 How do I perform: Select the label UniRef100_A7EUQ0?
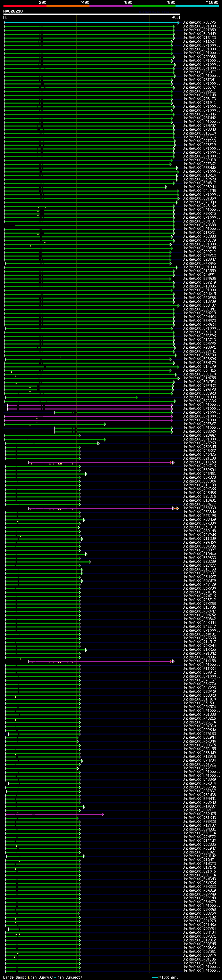click(199, 202)
